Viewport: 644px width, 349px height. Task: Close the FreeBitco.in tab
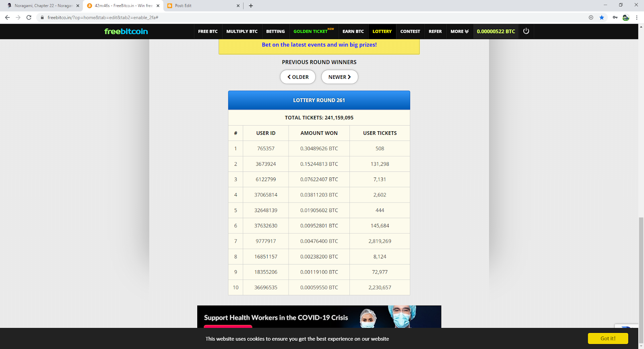pos(158,6)
